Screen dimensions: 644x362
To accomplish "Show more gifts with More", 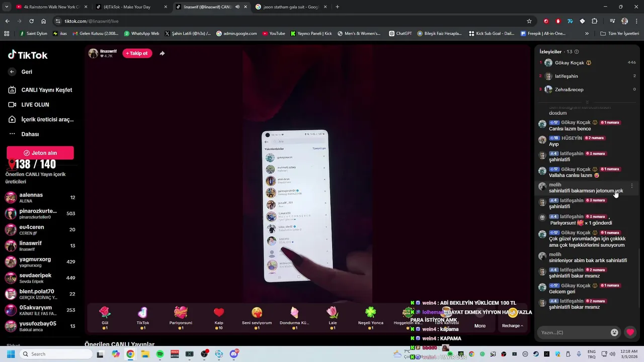I will tap(480, 326).
